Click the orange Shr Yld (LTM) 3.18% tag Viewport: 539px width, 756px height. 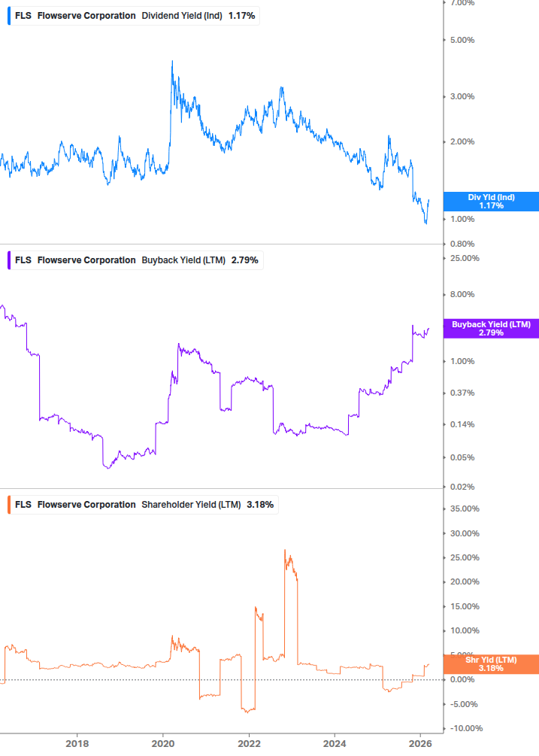point(491,664)
